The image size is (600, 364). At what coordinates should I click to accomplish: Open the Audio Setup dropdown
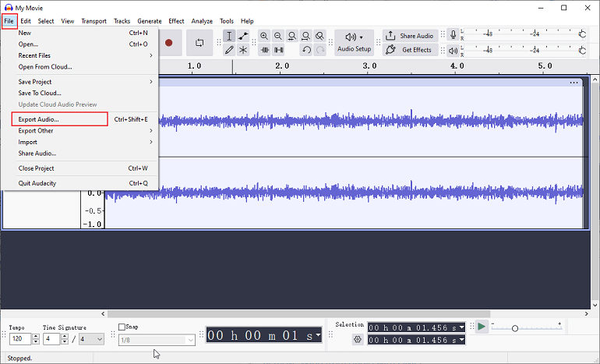354,43
